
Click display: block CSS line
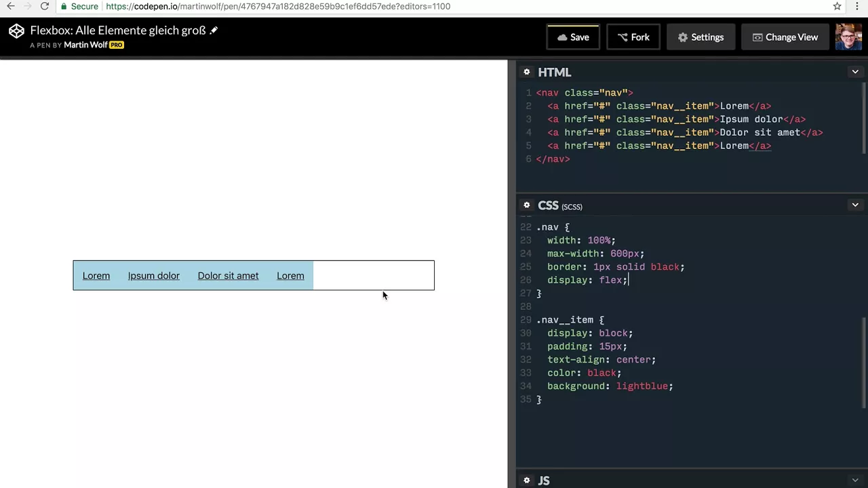[x=590, y=333]
